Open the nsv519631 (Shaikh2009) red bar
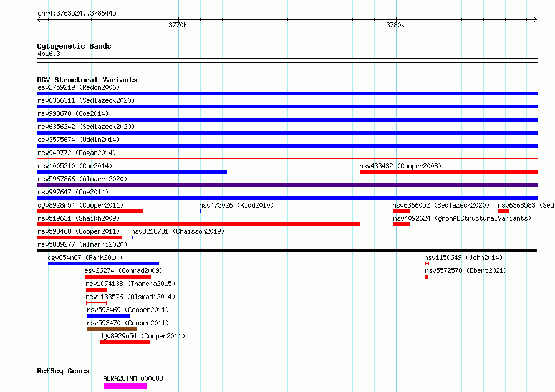 pyautogui.click(x=198, y=224)
